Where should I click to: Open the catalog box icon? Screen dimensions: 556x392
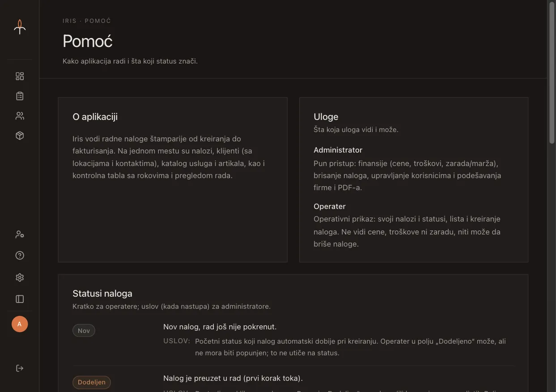pos(20,136)
